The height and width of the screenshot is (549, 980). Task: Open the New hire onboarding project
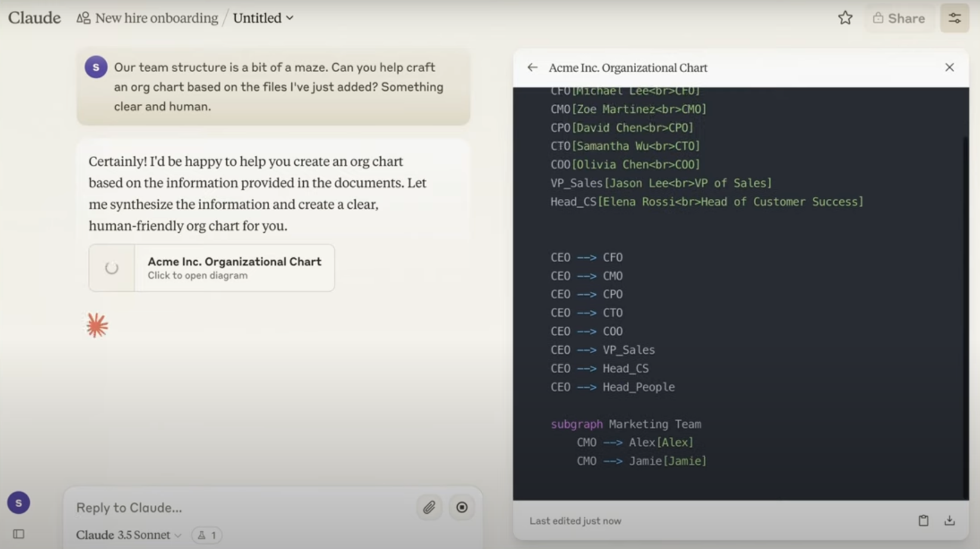click(x=156, y=18)
